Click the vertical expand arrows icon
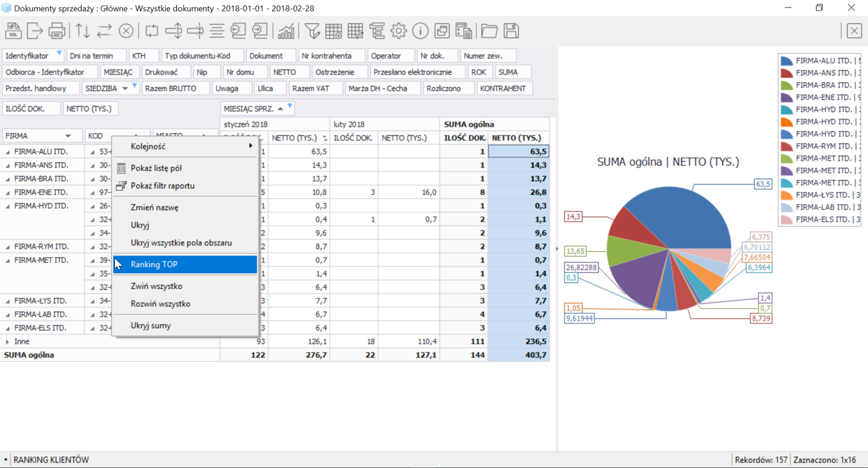Screen dimensions: 868x468 tap(174, 31)
